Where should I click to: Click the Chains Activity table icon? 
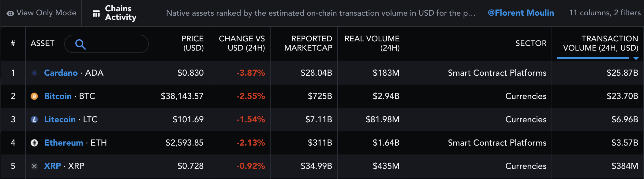tap(96, 13)
